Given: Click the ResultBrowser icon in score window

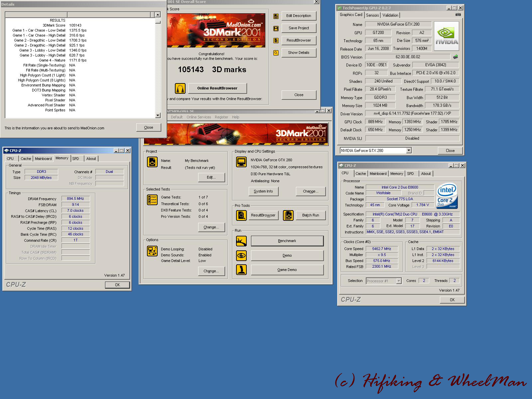Looking at the screenshot, I should pos(276,41).
